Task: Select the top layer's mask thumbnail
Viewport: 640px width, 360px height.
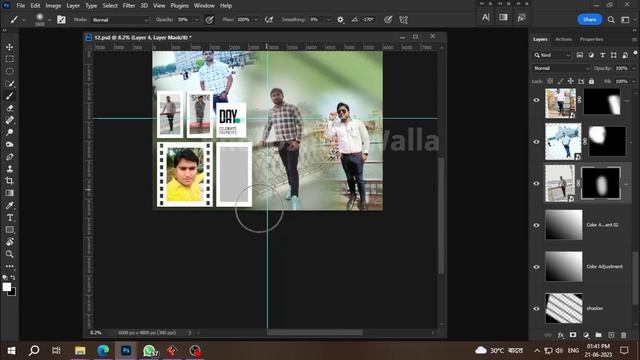Action: click(602, 102)
